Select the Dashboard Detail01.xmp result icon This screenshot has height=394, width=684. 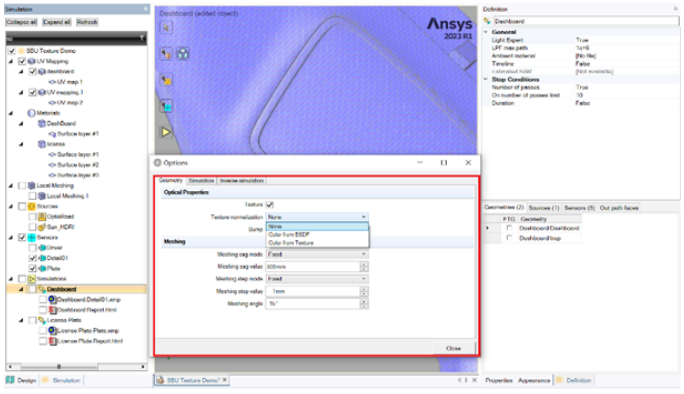pyautogui.click(x=52, y=299)
